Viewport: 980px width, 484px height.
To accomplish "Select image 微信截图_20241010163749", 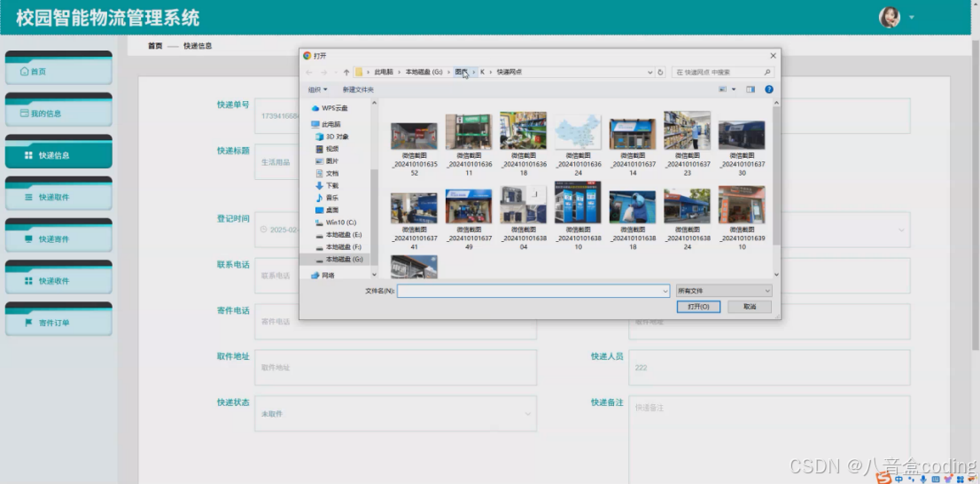I will click(469, 220).
